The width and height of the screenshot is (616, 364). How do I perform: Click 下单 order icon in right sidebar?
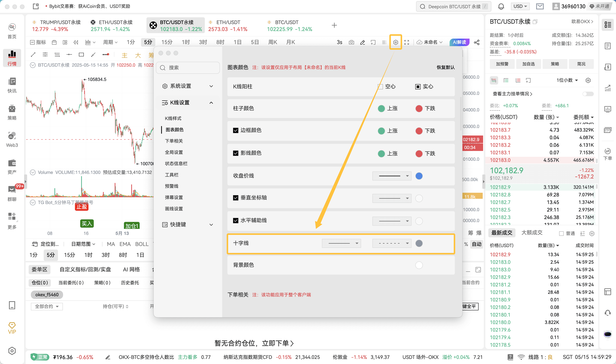tap(608, 154)
